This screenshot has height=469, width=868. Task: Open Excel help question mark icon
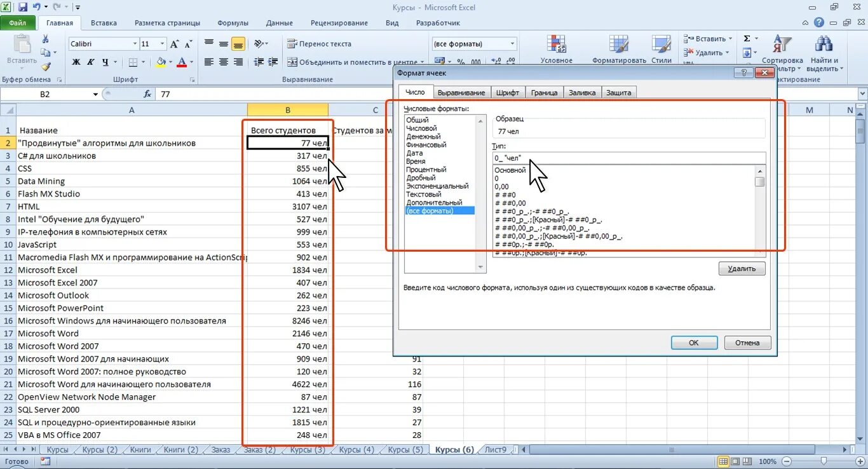[x=820, y=22]
